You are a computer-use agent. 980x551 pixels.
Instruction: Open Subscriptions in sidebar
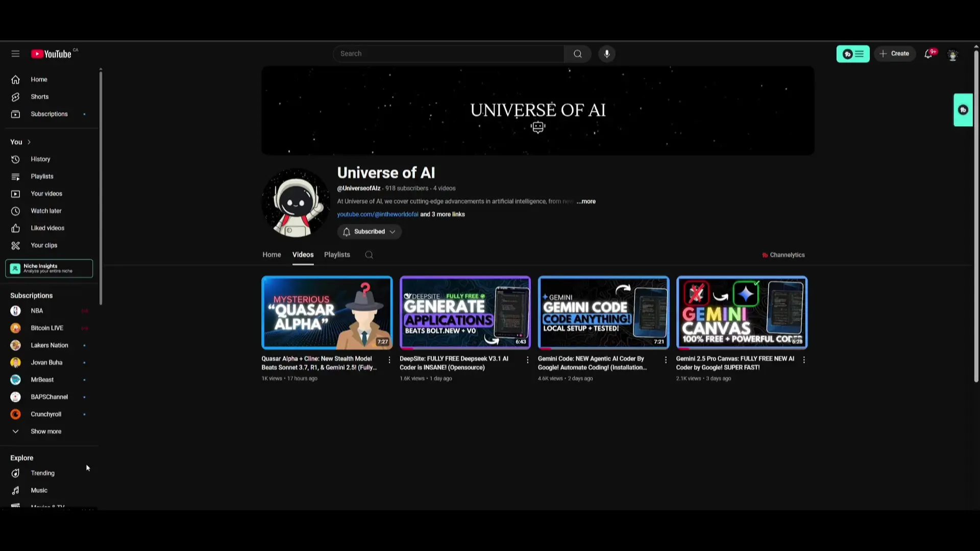49,114
